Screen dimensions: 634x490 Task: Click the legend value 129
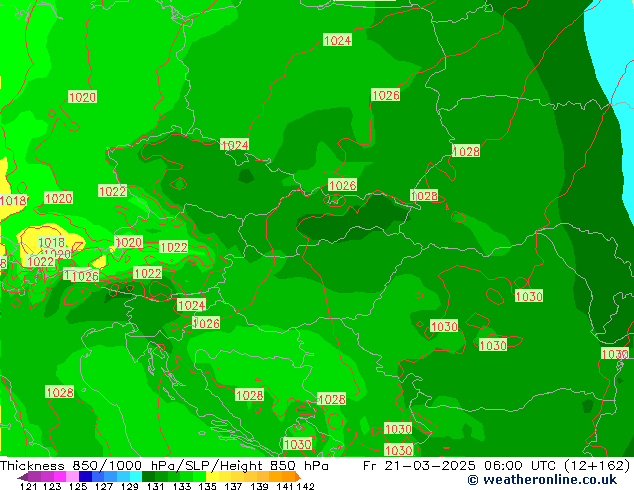(x=130, y=486)
